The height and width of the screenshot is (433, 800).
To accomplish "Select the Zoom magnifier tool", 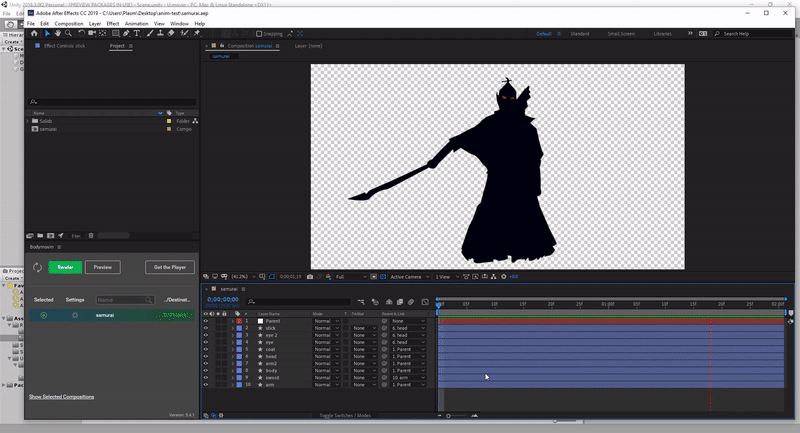I will coord(68,33).
